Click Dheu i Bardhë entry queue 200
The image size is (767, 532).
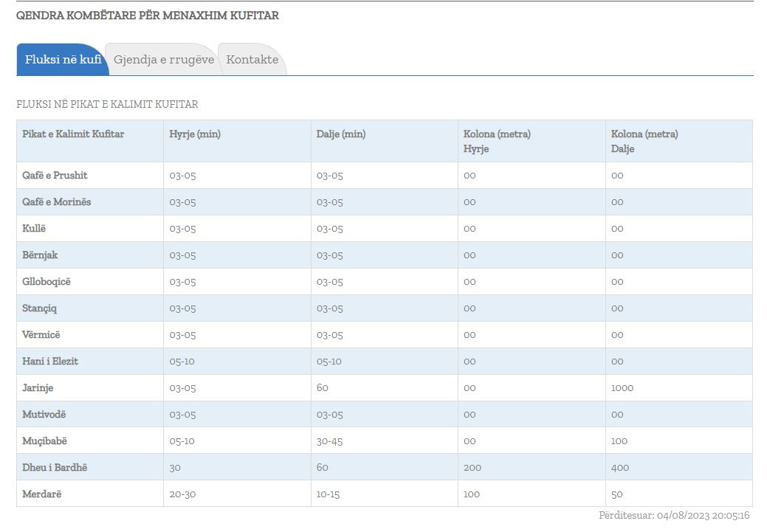tap(472, 468)
